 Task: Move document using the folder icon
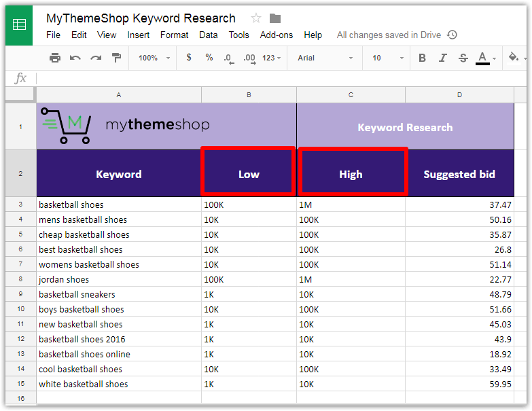pyautogui.click(x=275, y=18)
